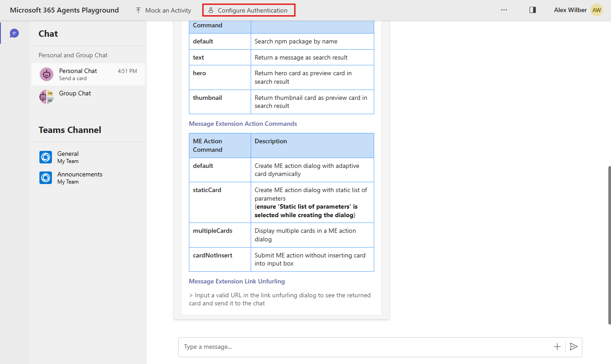611x364 pixels.
Task: Click the Type a message input field
Action: click(x=313, y=347)
